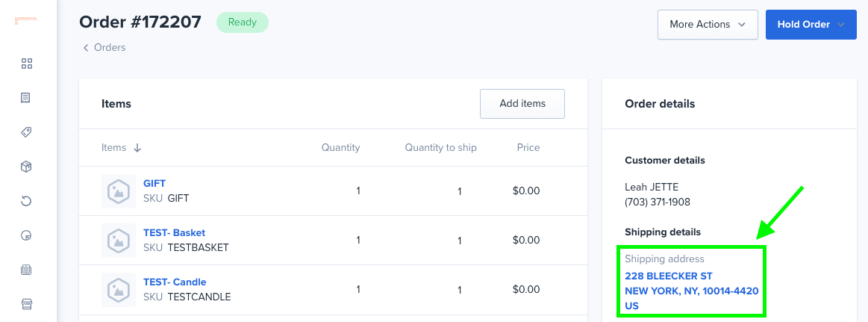Select the calendar icon in sidebar
This screenshot has width=868, height=322.
(26, 270)
